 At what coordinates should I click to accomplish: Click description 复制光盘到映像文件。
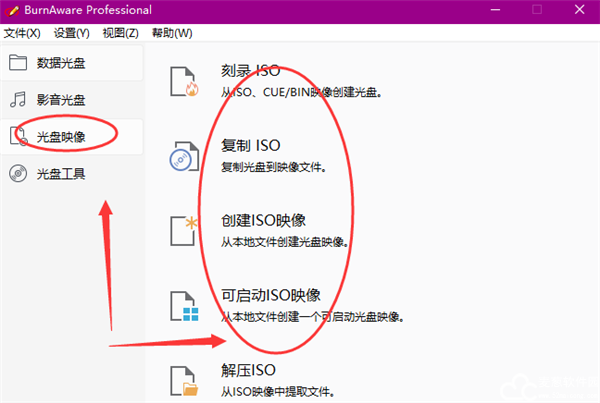coord(274,167)
